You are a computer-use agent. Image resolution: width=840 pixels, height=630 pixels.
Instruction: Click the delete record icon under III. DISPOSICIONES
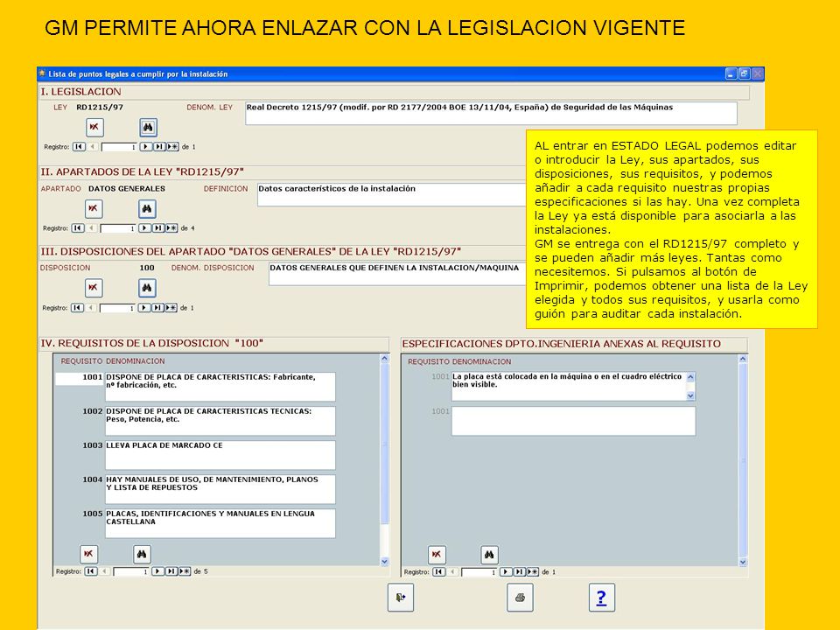pyautogui.click(x=94, y=288)
